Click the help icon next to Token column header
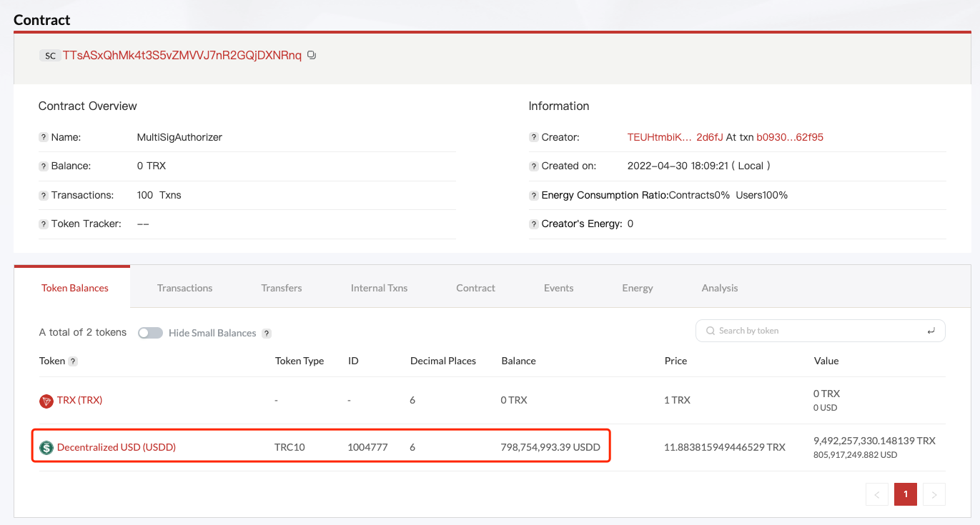The image size is (980, 525). pos(73,361)
